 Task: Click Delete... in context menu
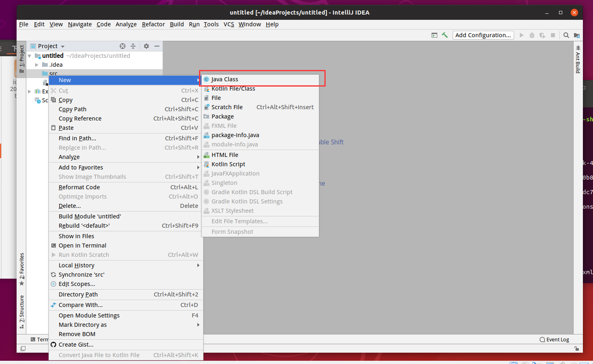125,206
